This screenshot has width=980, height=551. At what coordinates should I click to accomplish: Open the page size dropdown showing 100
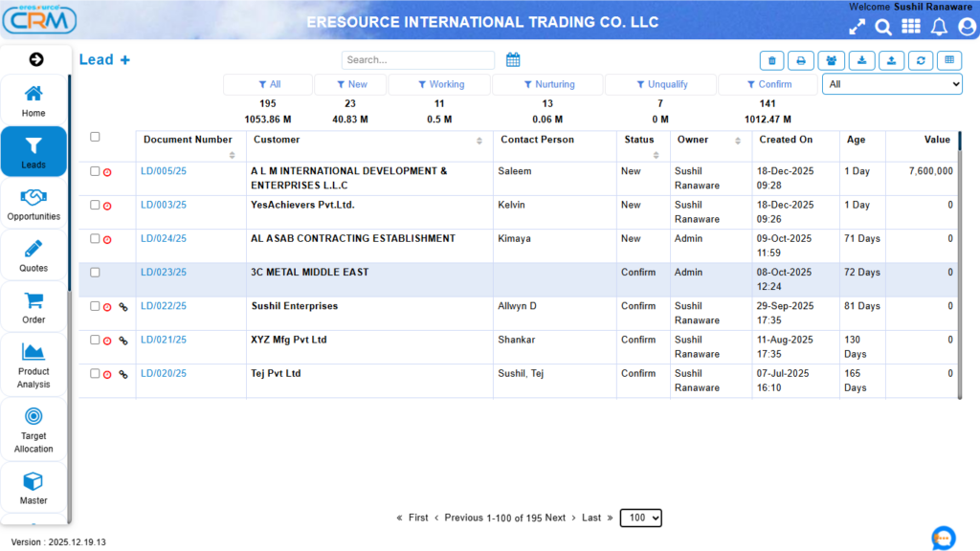(640, 518)
